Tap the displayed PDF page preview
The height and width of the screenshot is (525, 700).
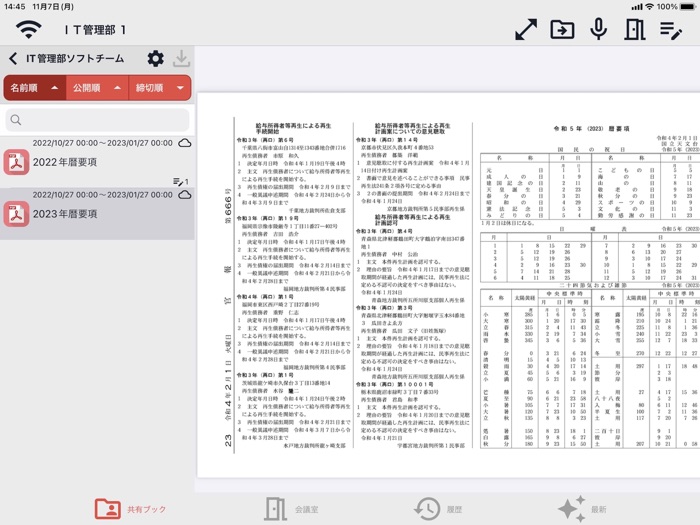click(449, 285)
